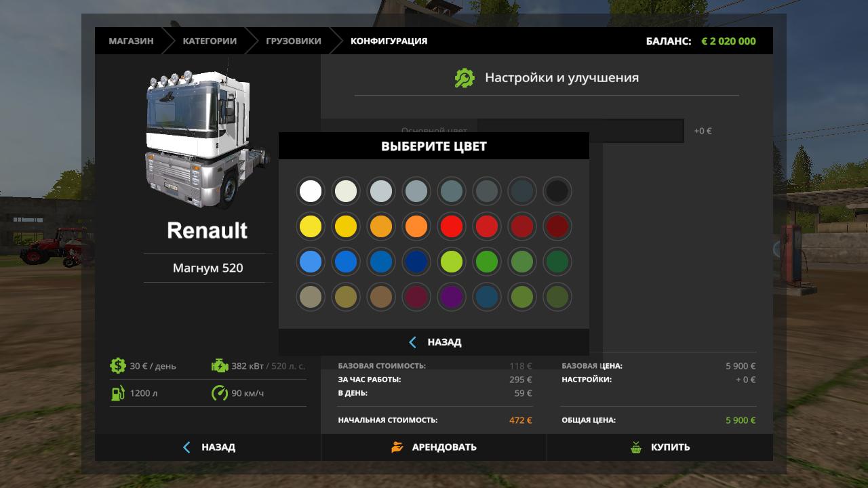The width and height of the screenshot is (868, 488).
Task: Click the fuel capacity pump icon
Action: click(x=118, y=393)
